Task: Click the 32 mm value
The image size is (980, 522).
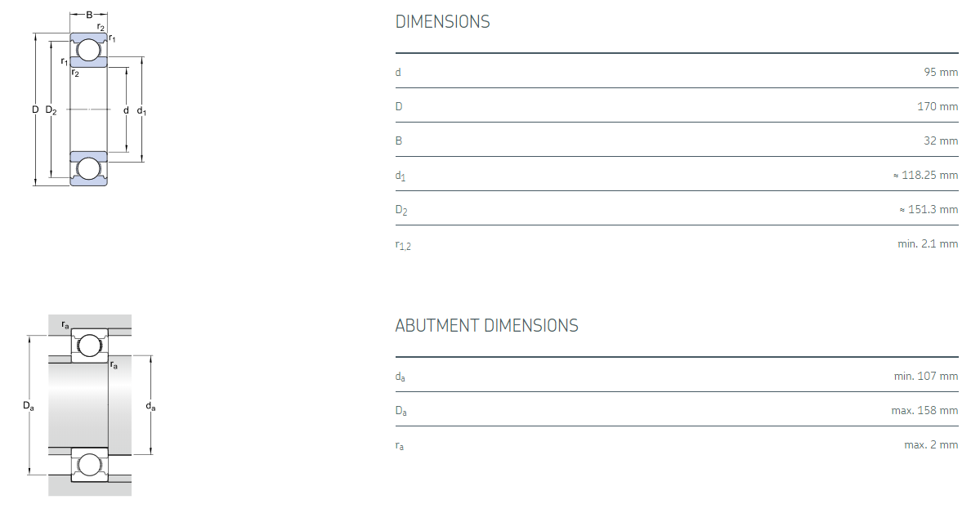Action: coord(941,141)
